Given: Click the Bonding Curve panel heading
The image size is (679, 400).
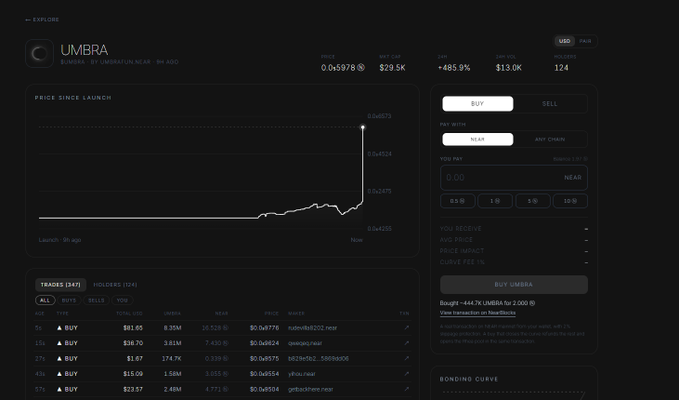Looking at the screenshot, I should coord(469,379).
